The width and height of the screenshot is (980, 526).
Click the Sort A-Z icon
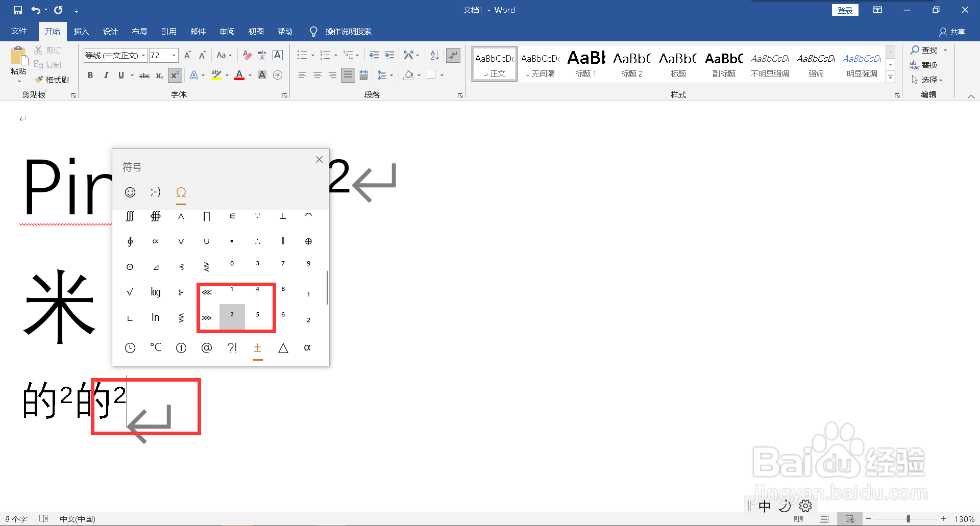[x=434, y=55]
